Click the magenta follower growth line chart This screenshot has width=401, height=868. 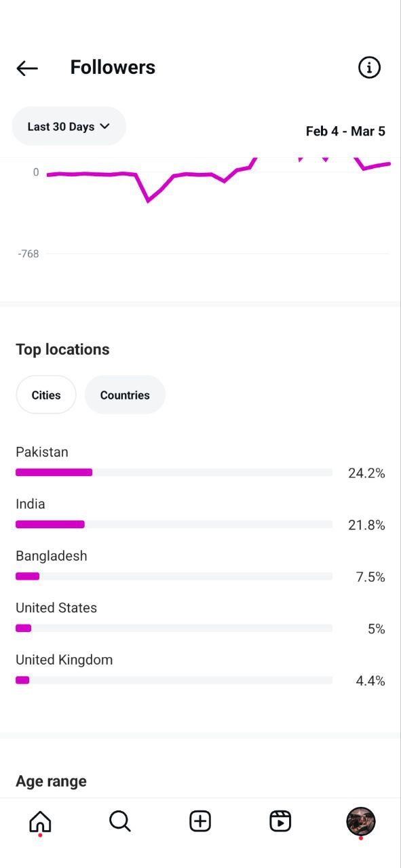pyautogui.click(x=217, y=178)
